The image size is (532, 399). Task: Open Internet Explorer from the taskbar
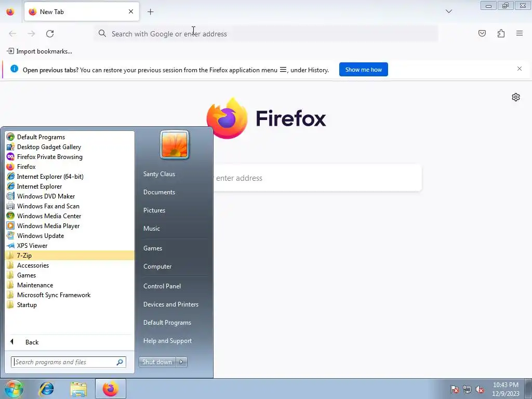click(46, 389)
